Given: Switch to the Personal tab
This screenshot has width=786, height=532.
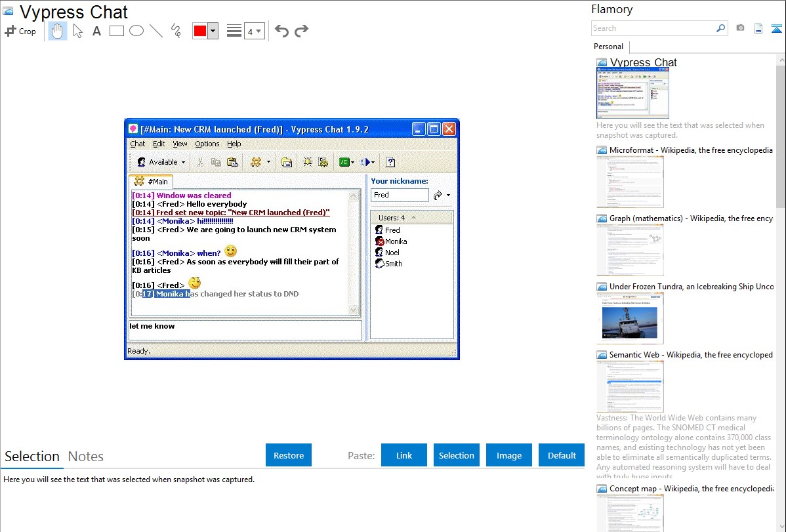Looking at the screenshot, I should (609, 47).
